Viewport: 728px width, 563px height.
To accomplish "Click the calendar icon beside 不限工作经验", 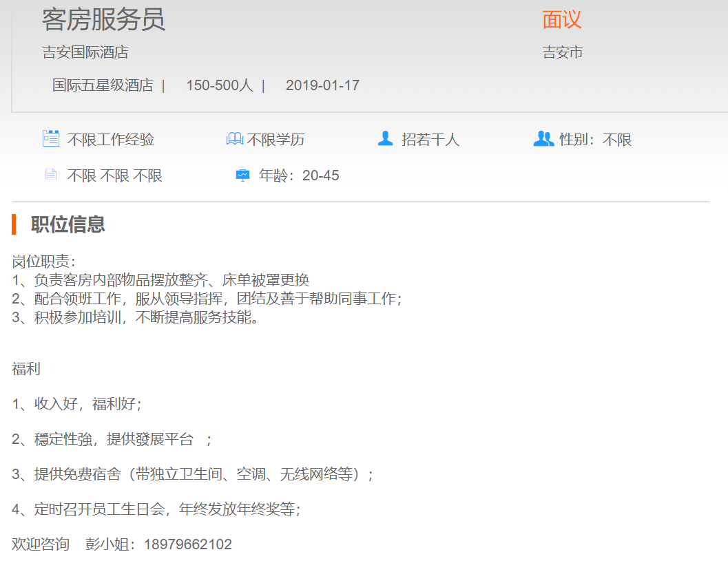I will [x=51, y=139].
